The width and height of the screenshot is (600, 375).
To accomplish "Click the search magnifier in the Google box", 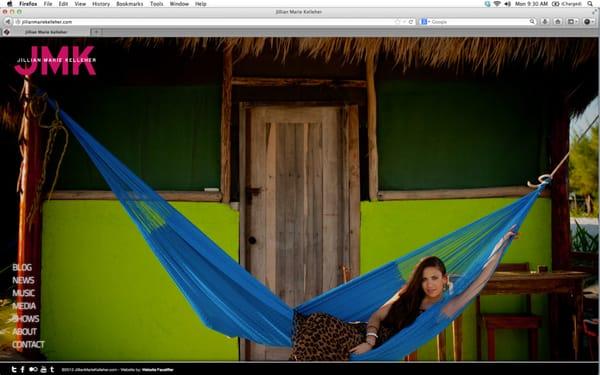I will pyautogui.click(x=532, y=22).
